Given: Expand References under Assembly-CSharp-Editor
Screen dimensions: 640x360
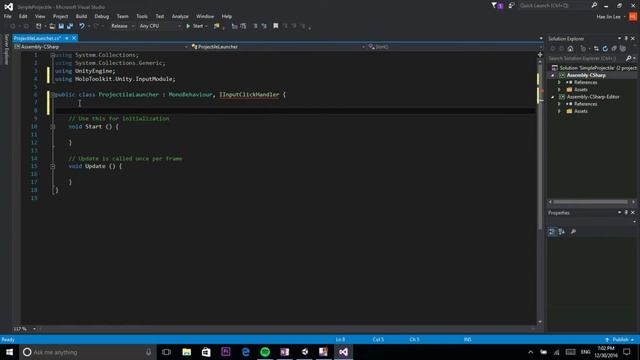Looking at the screenshot, I should (x=560, y=104).
